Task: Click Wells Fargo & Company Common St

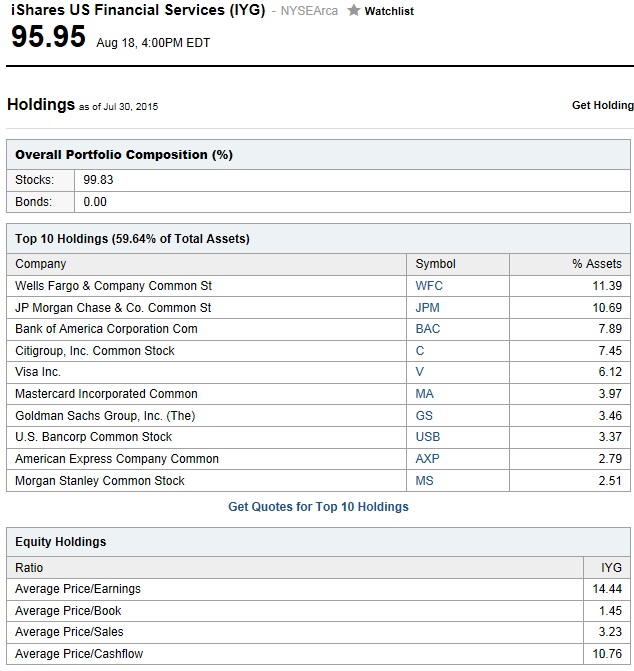Action: click(x=113, y=286)
